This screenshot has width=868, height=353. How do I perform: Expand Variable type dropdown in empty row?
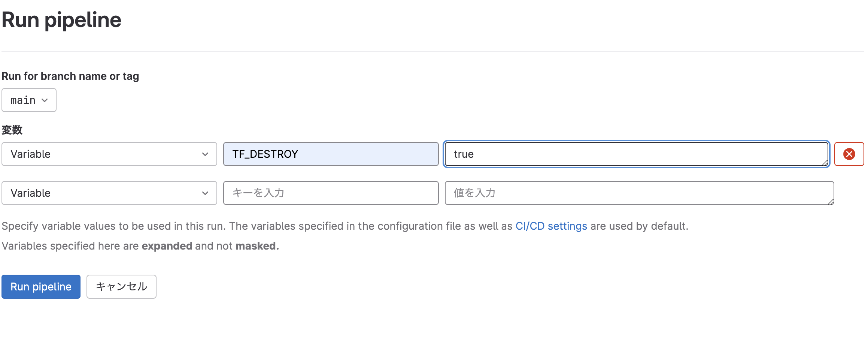click(x=109, y=193)
